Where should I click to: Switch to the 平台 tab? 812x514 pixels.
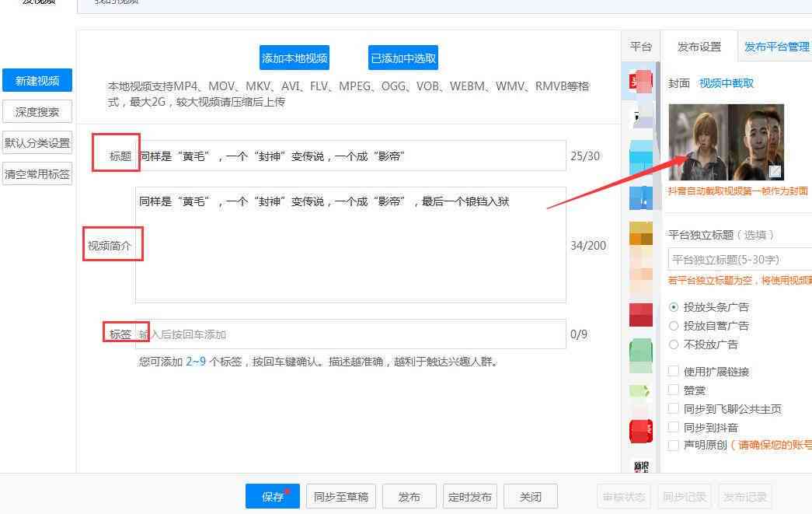click(x=640, y=47)
